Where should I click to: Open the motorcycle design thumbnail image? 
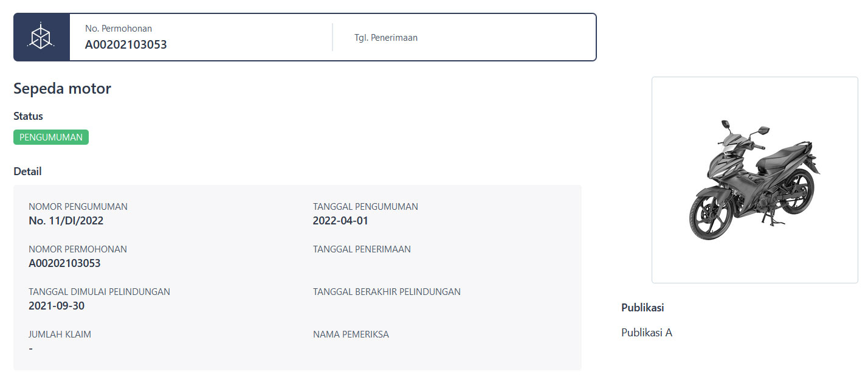[754, 180]
